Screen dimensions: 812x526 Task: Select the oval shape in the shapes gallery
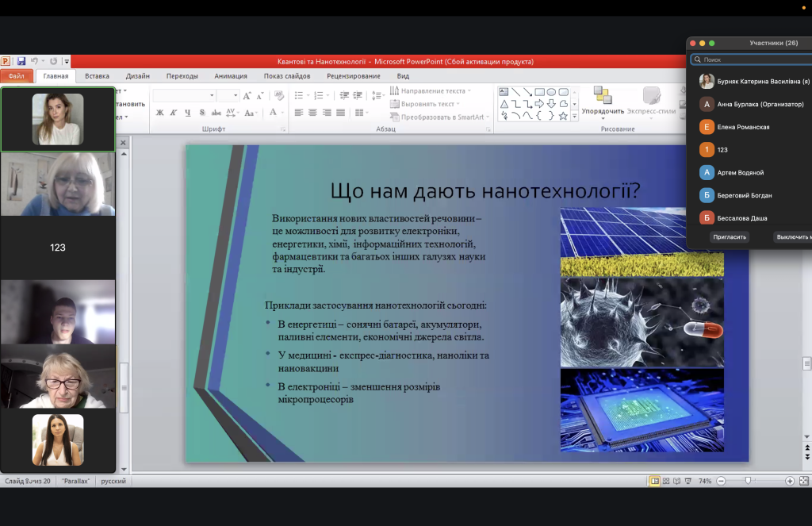pos(551,92)
